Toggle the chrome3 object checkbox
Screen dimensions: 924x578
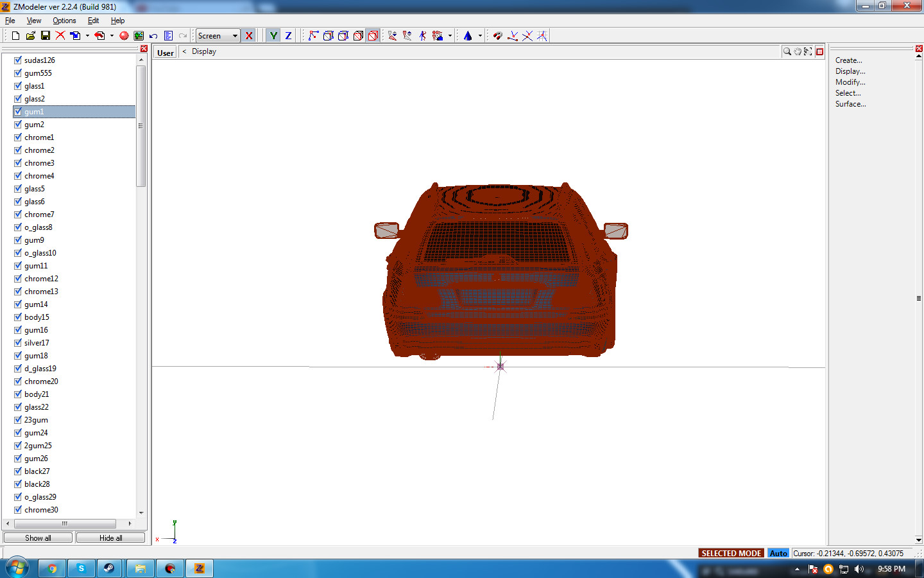pyautogui.click(x=18, y=162)
